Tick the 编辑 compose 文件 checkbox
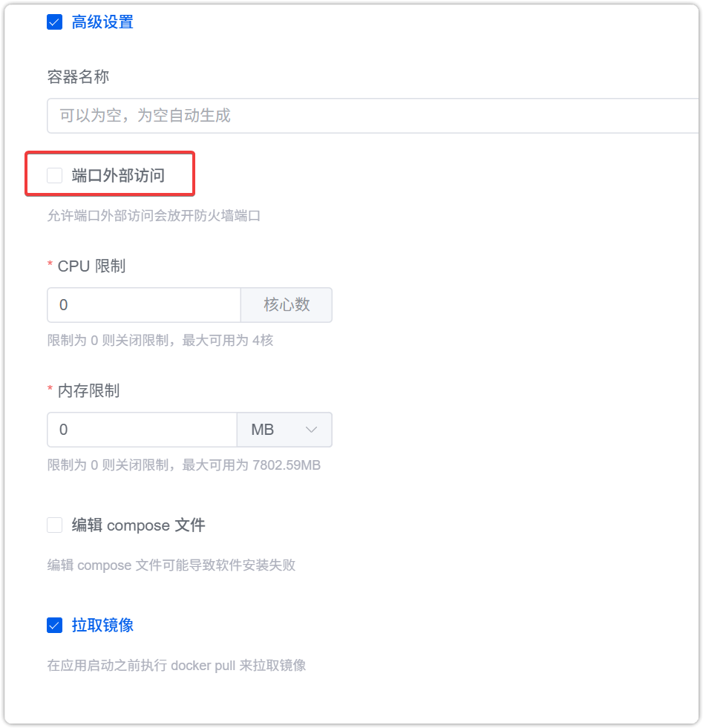Image resolution: width=703 pixels, height=728 pixels. (x=54, y=525)
